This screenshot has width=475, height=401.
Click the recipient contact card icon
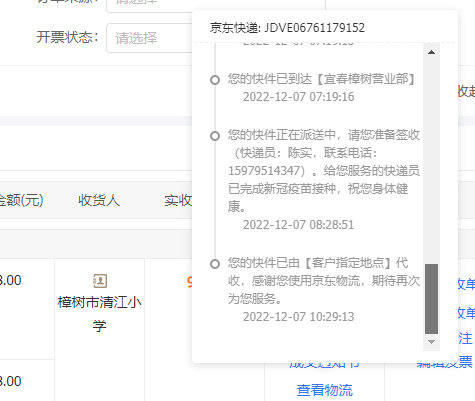point(100,281)
